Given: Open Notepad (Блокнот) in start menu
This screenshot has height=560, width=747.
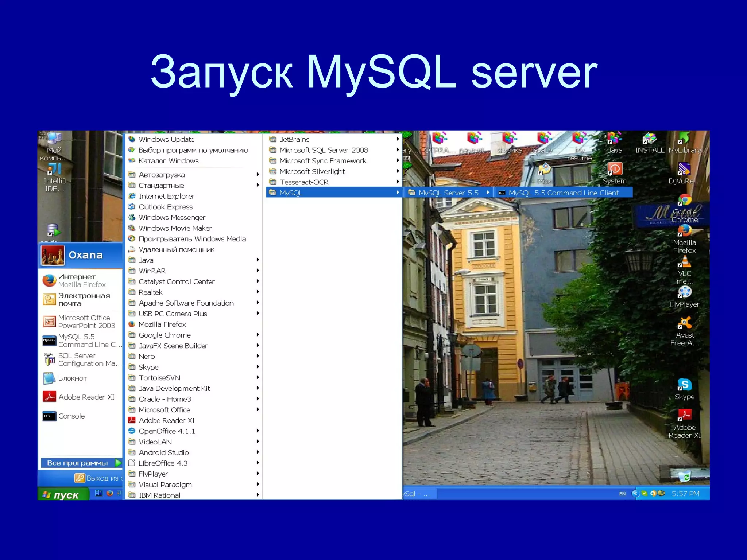Looking at the screenshot, I should (80, 378).
